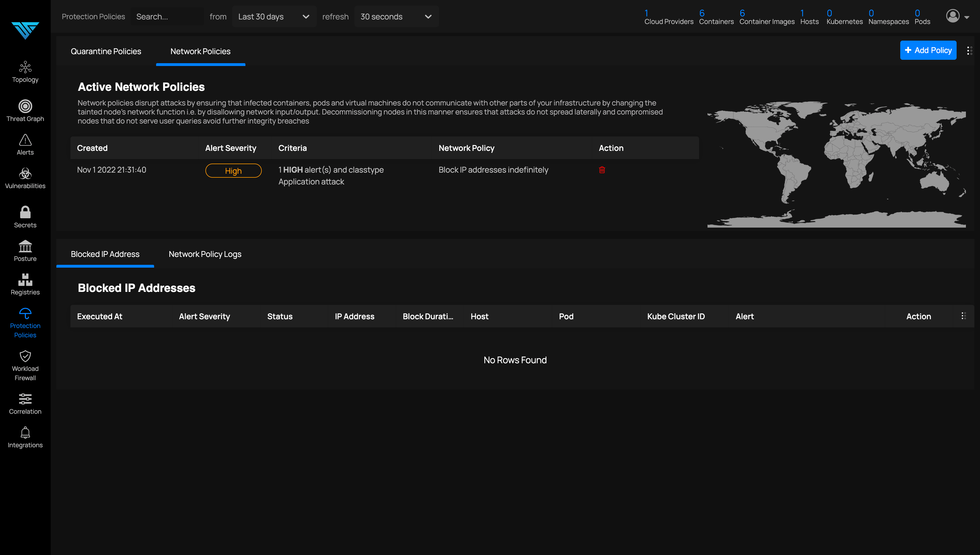The width and height of the screenshot is (980, 555).
Task: Switch to Quarantine Policies tab
Action: pos(106,51)
